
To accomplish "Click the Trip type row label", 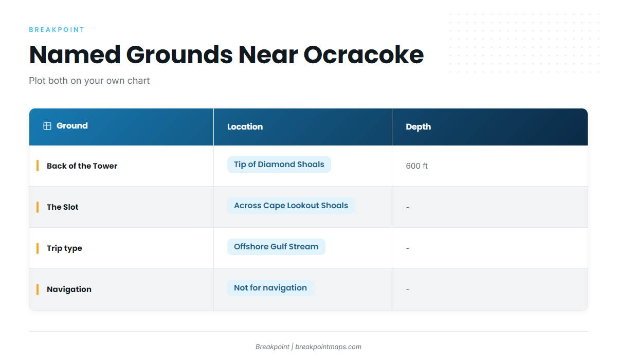I will 64,248.
